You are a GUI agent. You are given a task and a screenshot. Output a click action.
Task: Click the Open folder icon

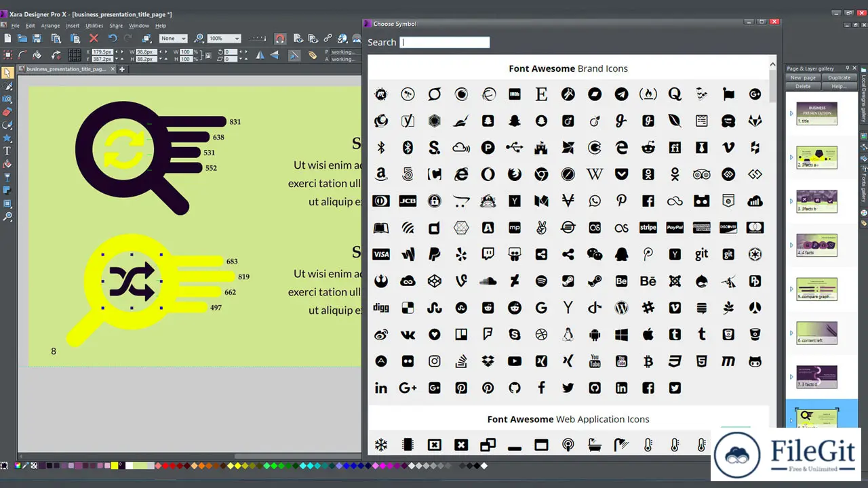22,39
